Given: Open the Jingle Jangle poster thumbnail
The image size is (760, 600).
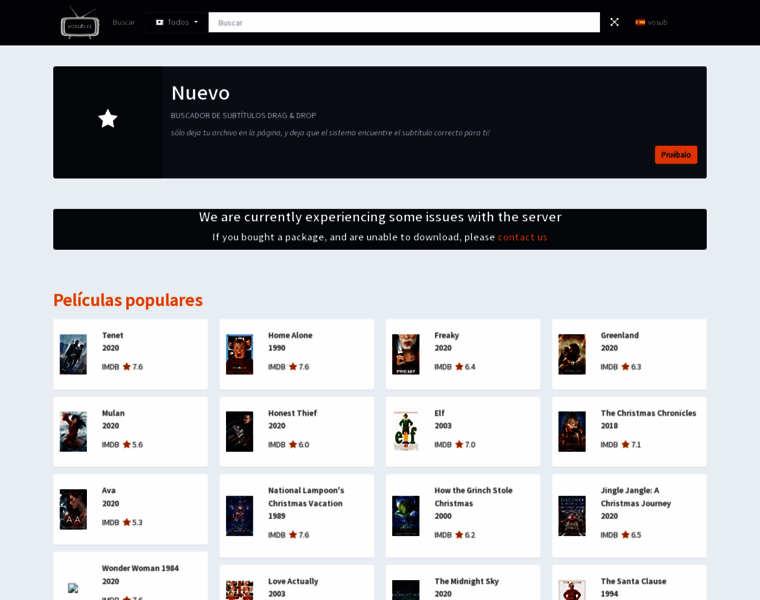Looking at the screenshot, I should pos(572,516).
